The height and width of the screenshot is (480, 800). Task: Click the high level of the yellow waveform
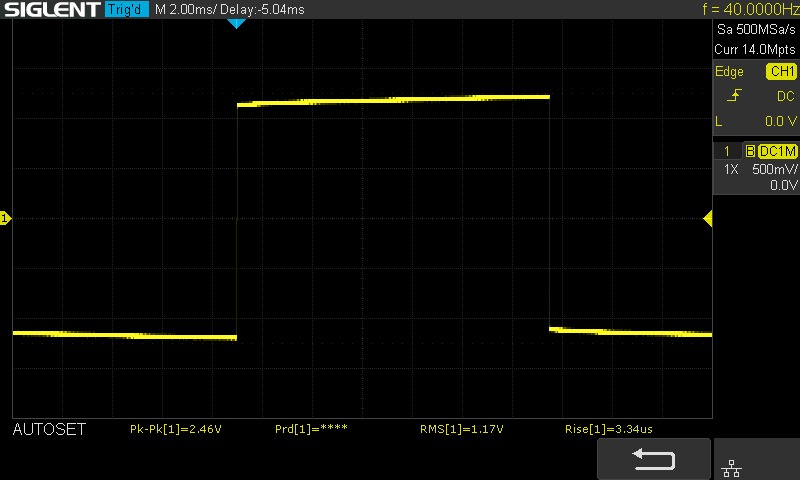click(x=393, y=100)
